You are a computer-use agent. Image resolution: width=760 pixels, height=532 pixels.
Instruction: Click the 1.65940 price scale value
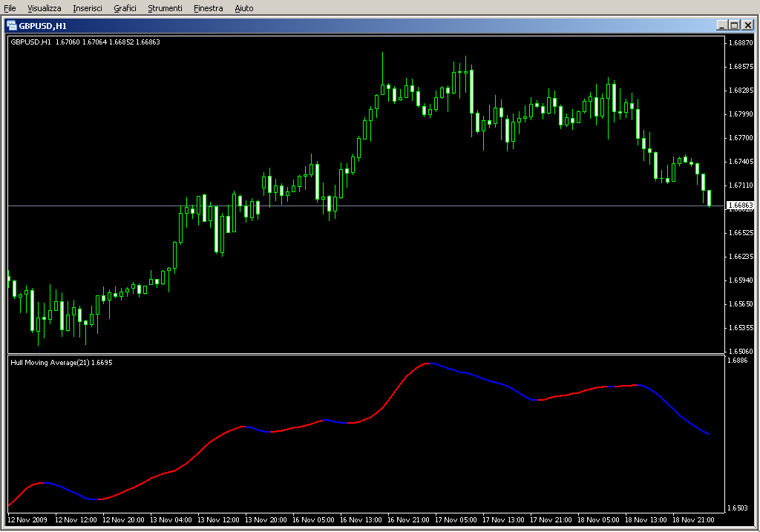pyautogui.click(x=741, y=280)
